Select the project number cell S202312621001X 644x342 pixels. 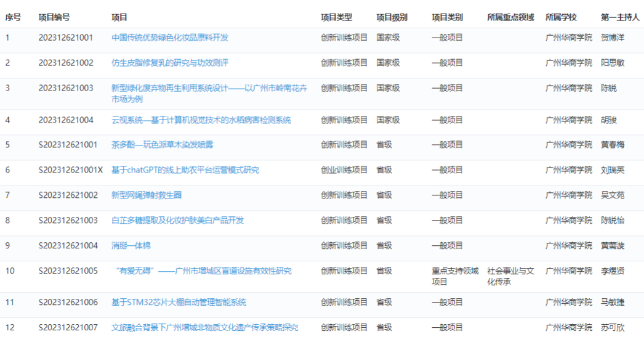(70, 170)
